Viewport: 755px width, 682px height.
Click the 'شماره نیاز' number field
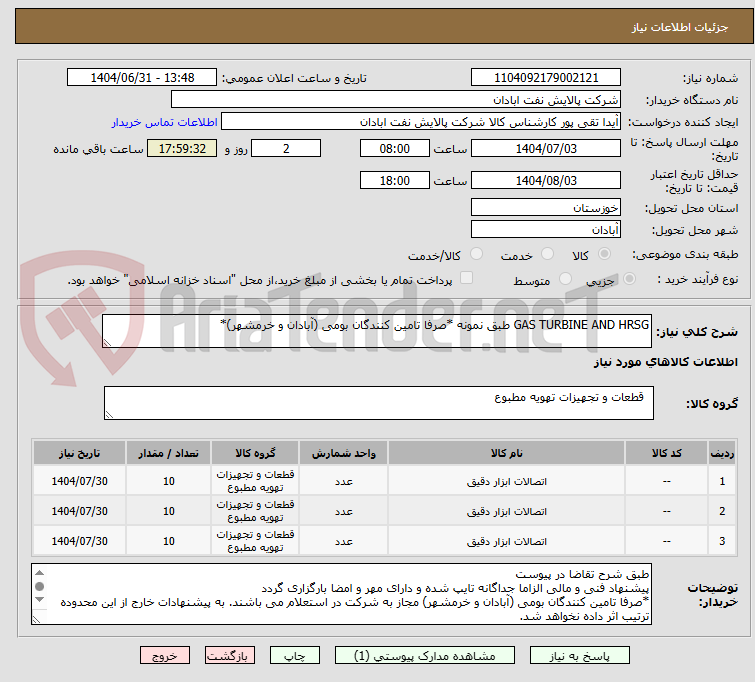(x=545, y=78)
